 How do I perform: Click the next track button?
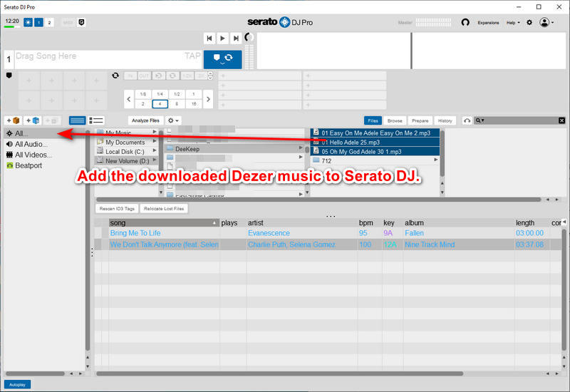[x=236, y=38]
